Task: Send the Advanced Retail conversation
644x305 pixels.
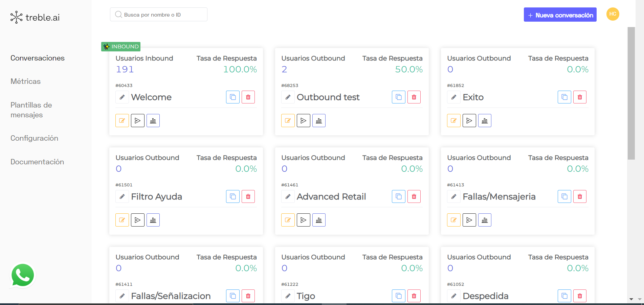Action: click(x=303, y=220)
